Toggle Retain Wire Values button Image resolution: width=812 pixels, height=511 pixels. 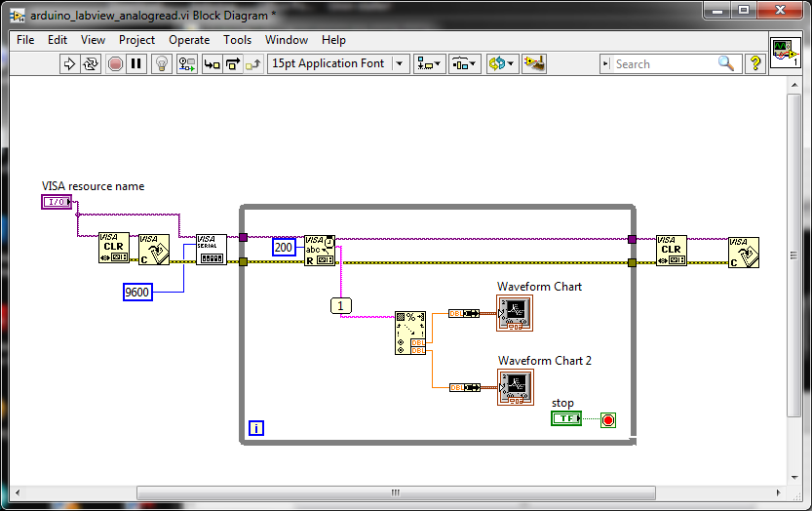[186, 63]
